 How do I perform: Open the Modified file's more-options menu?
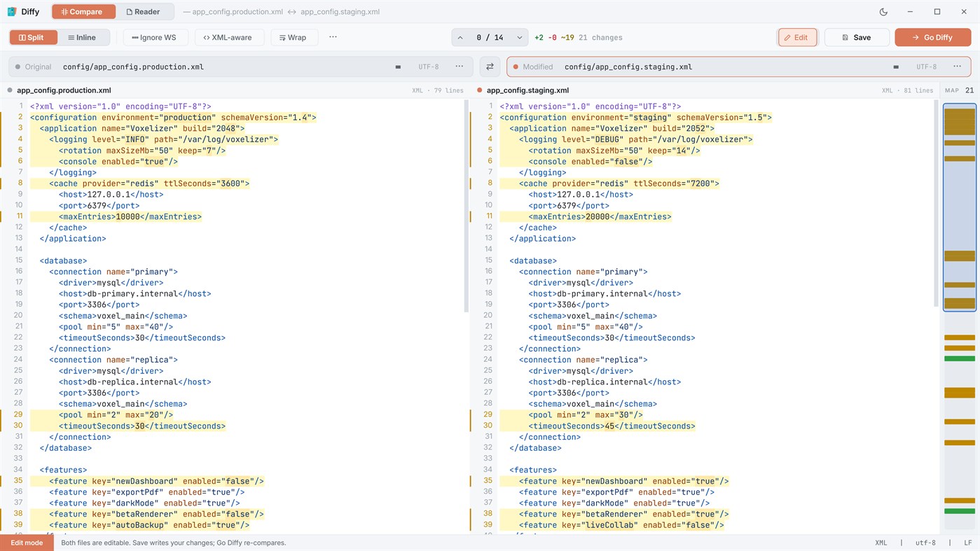[957, 67]
